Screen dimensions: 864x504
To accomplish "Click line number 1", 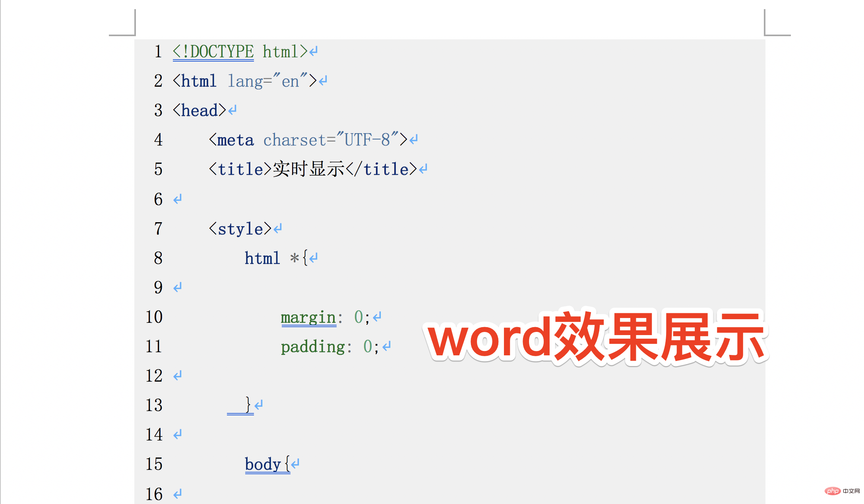I will 158,52.
